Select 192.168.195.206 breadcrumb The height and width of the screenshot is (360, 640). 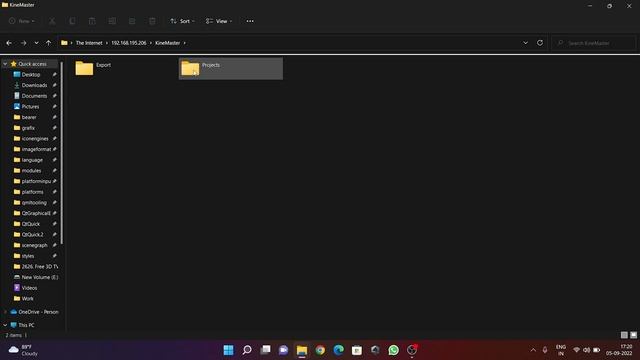(x=129, y=43)
